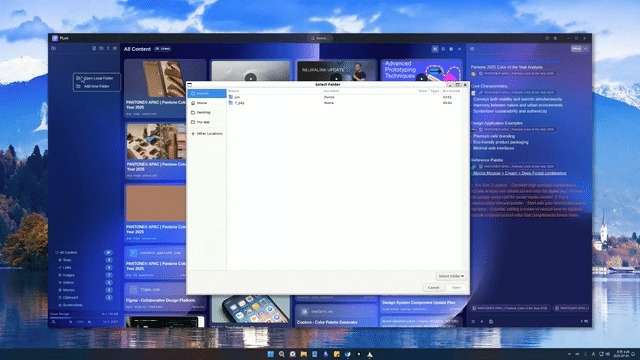Open the first PANTONE APAC card thumbnail

(x=165, y=78)
